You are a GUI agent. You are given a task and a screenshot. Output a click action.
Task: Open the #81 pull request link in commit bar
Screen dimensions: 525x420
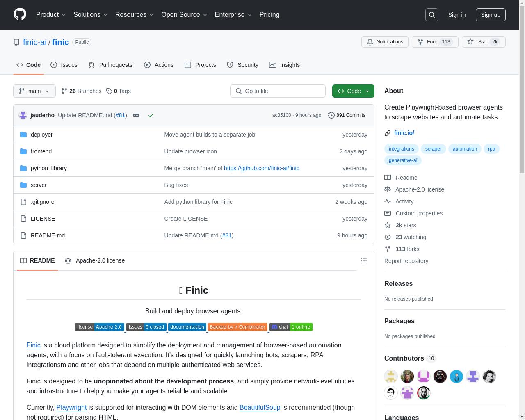coord(121,115)
